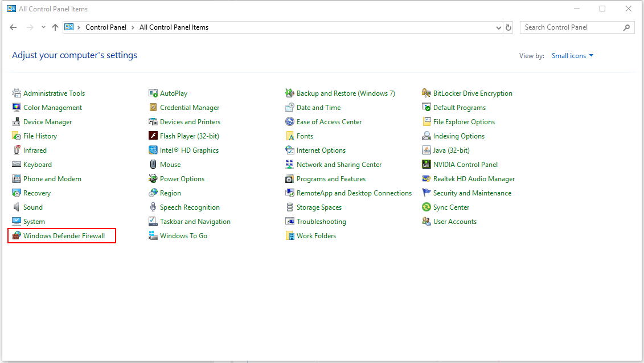Image resolution: width=644 pixels, height=363 pixels.
Task: Open Default Programs
Action: coord(460,108)
